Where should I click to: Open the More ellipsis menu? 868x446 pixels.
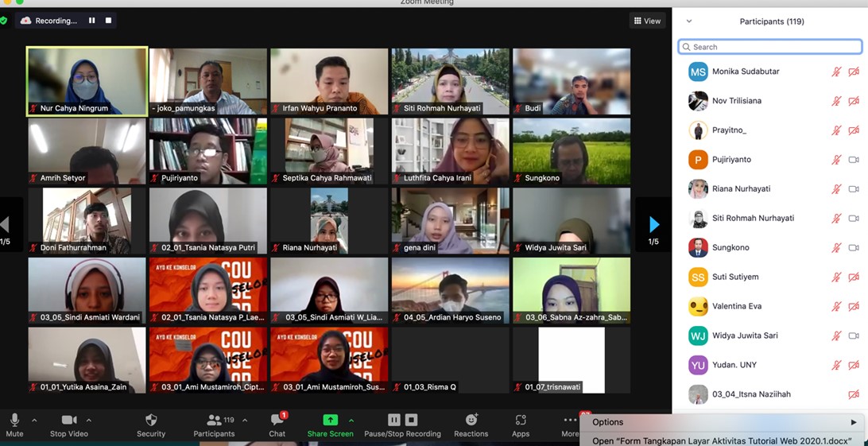[x=570, y=425]
